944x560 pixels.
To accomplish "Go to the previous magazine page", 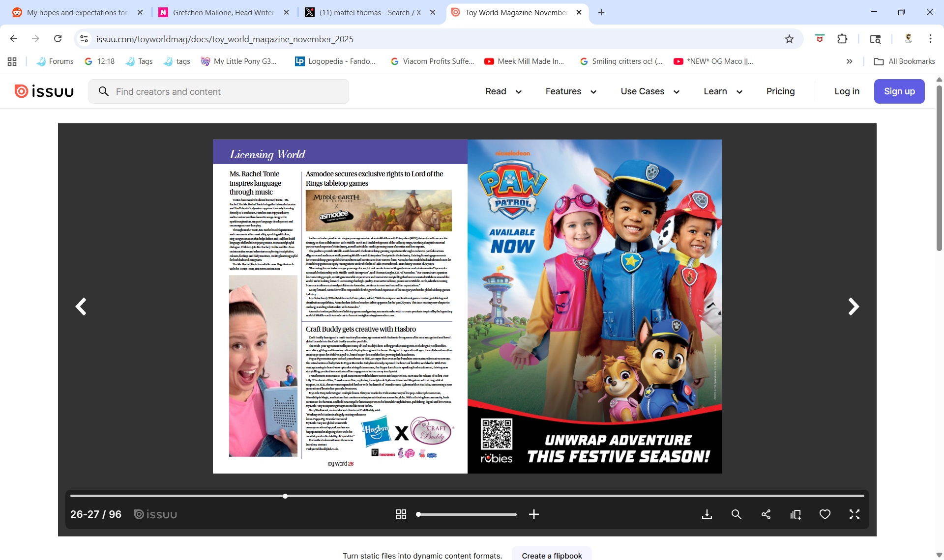I will tap(81, 307).
